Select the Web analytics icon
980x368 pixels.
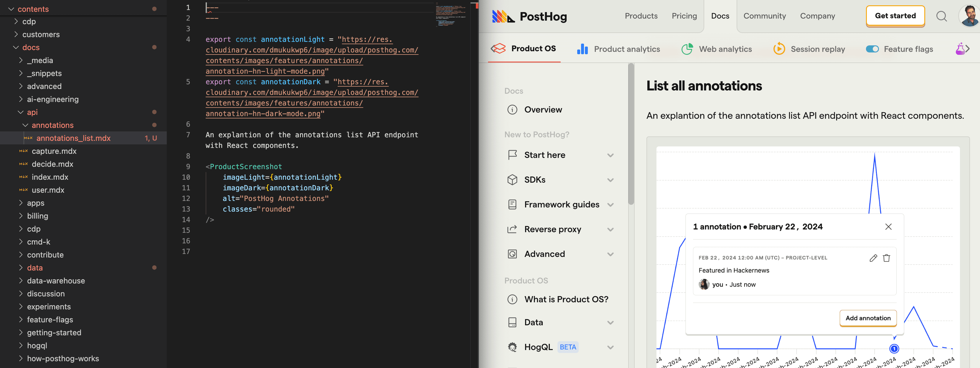(687, 49)
